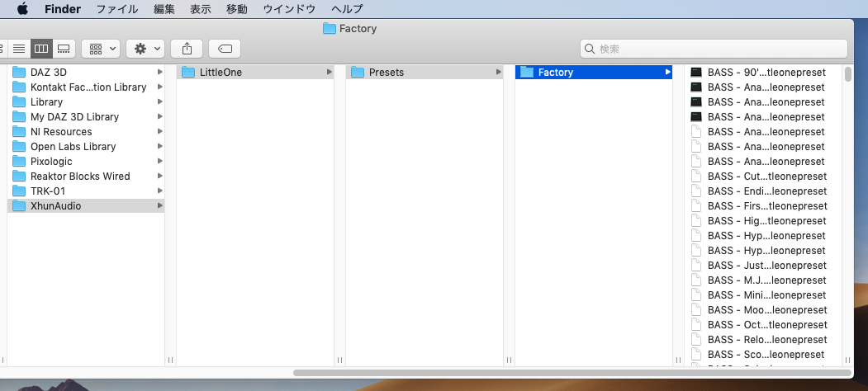Open the ファイル menu
The height and width of the screenshot is (391, 868).
pos(117,9)
